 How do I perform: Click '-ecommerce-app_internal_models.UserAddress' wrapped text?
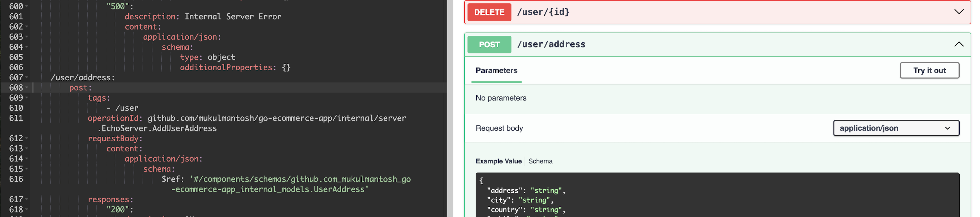269,189
